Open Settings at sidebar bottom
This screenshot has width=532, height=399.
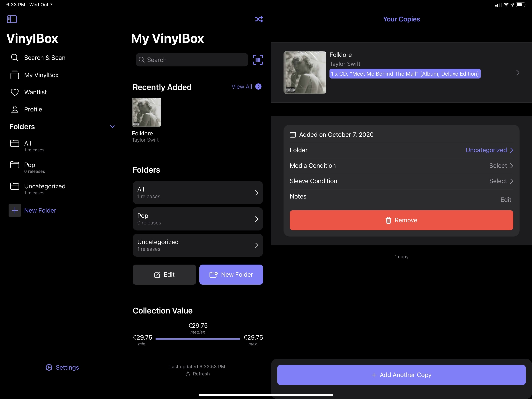pos(62,367)
